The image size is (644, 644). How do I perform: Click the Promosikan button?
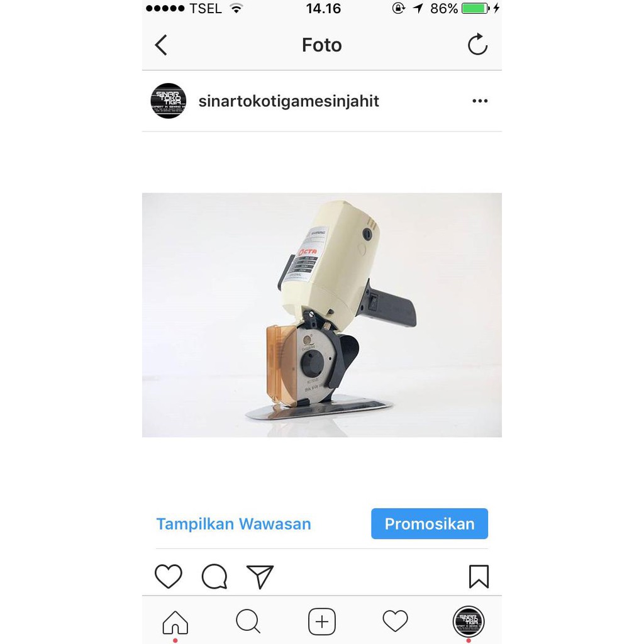pyautogui.click(x=430, y=524)
